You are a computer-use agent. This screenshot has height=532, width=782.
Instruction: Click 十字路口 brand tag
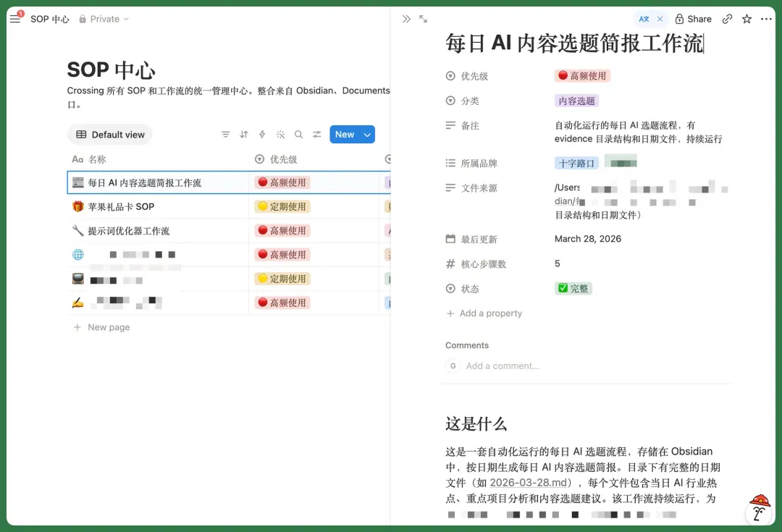click(x=576, y=164)
